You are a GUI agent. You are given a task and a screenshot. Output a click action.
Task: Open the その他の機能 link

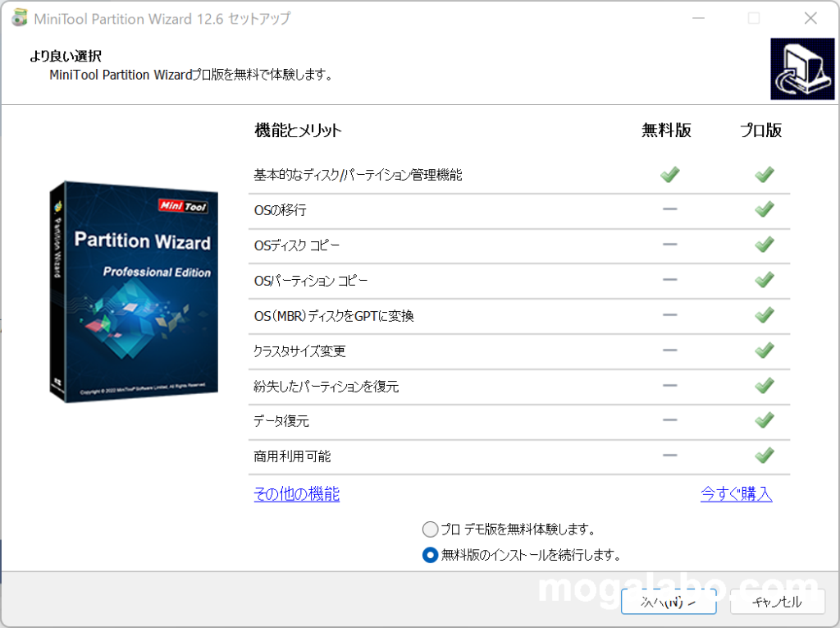click(x=296, y=494)
